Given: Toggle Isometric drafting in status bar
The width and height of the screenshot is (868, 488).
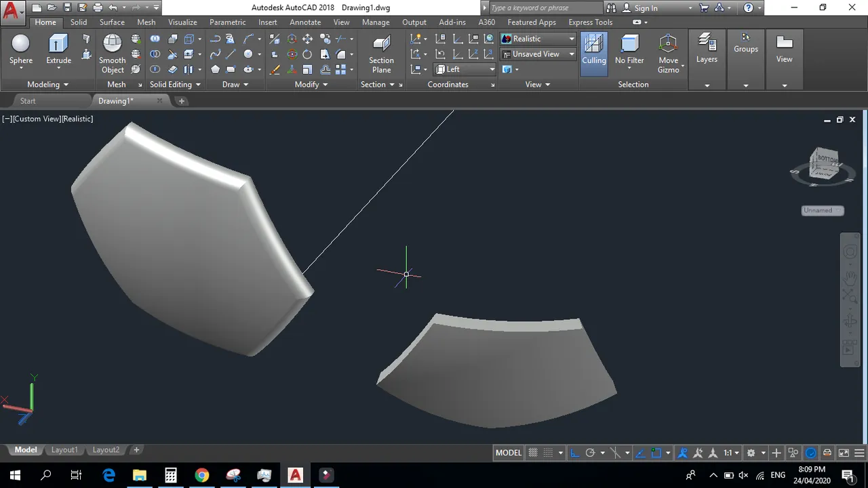Looking at the screenshot, I should (616, 453).
